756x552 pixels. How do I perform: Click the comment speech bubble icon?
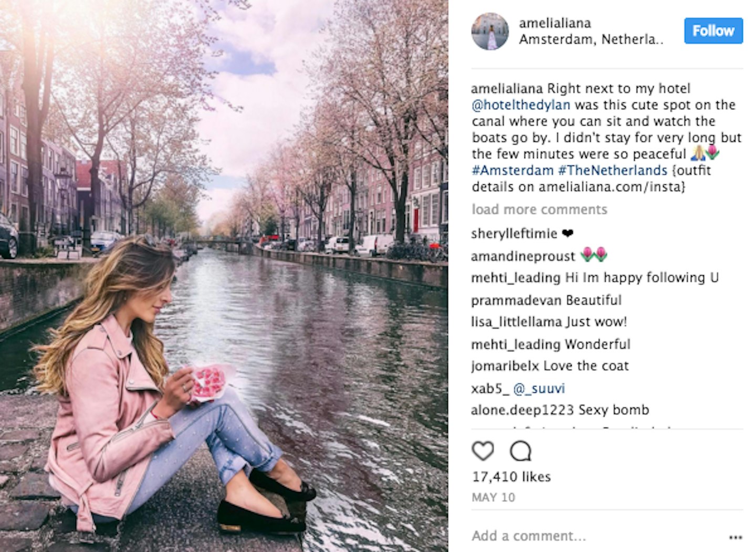[520, 451]
